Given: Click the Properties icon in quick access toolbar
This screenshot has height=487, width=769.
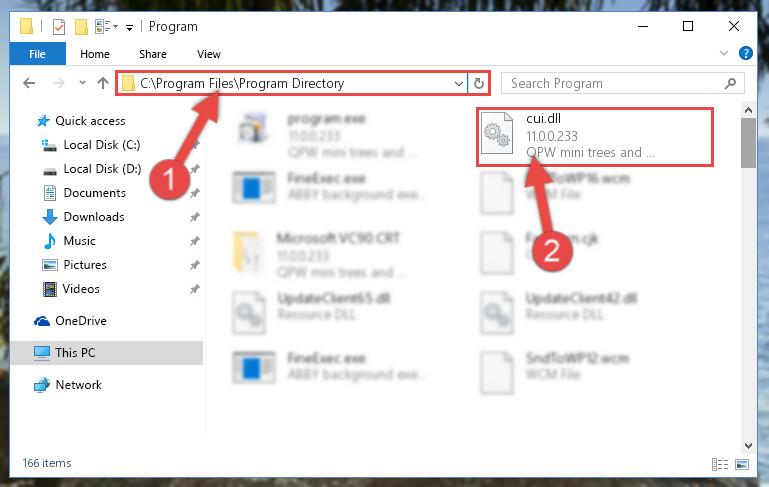Looking at the screenshot, I should (58, 26).
